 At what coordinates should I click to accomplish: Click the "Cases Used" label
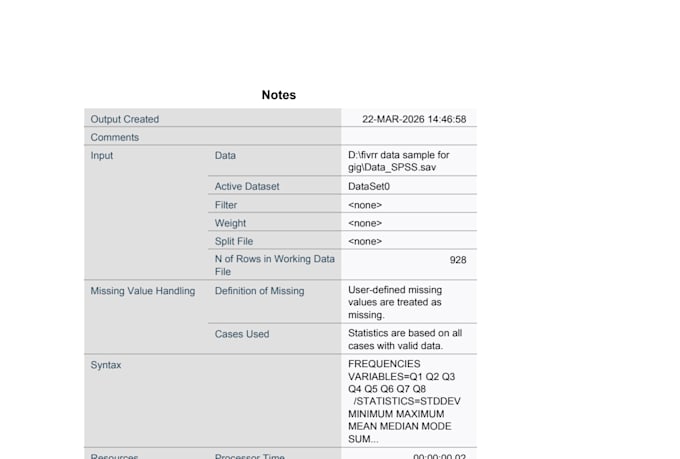242,334
